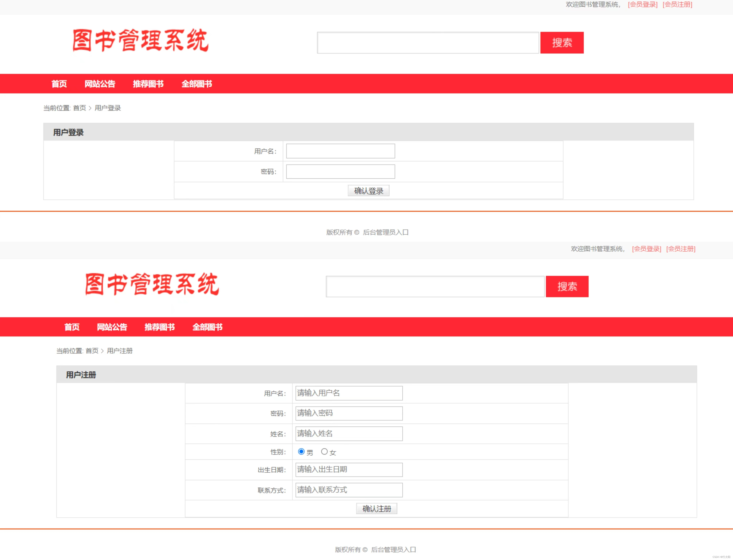Click the registration page 图书管理系统 logo
The width and height of the screenshot is (733, 560).
click(152, 284)
